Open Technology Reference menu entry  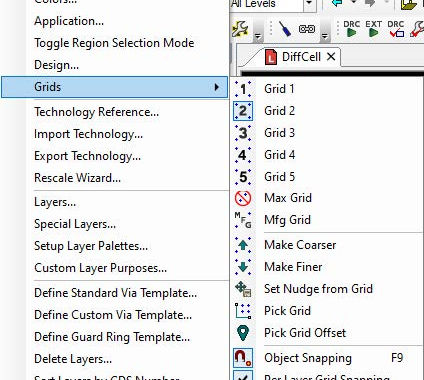click(97, 112)
